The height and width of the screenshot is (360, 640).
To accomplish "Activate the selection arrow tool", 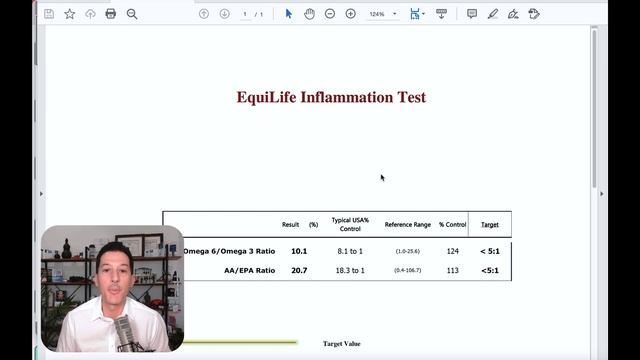I will pos(289,14).
